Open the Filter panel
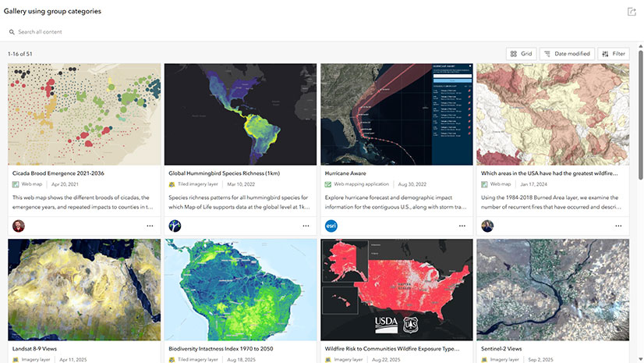644x363 pixels. click(614, 54)
